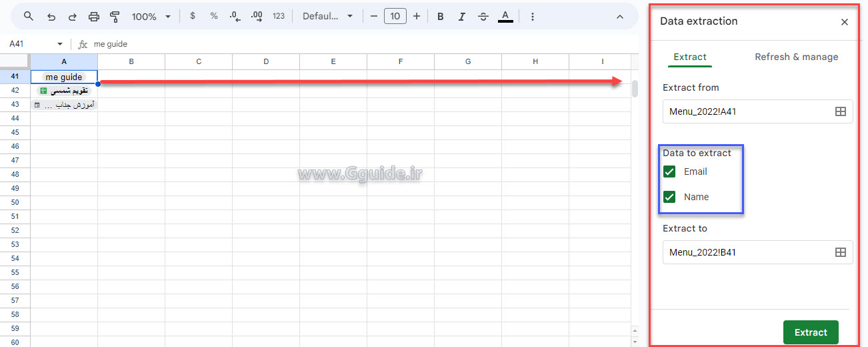Screen dimensions: 868x347
Task: Switch to the Refresh & manage tab
Action: pos(796,57)
